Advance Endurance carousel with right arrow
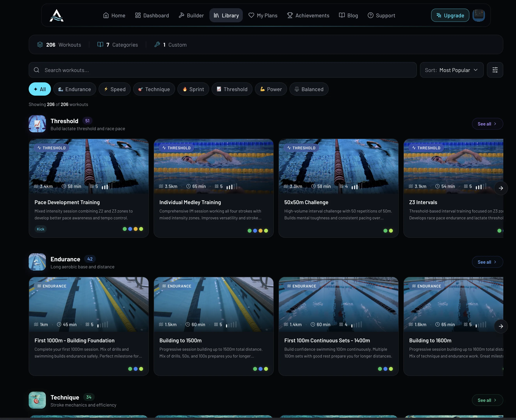The image size is (516, 420). (x=501, y=326)
